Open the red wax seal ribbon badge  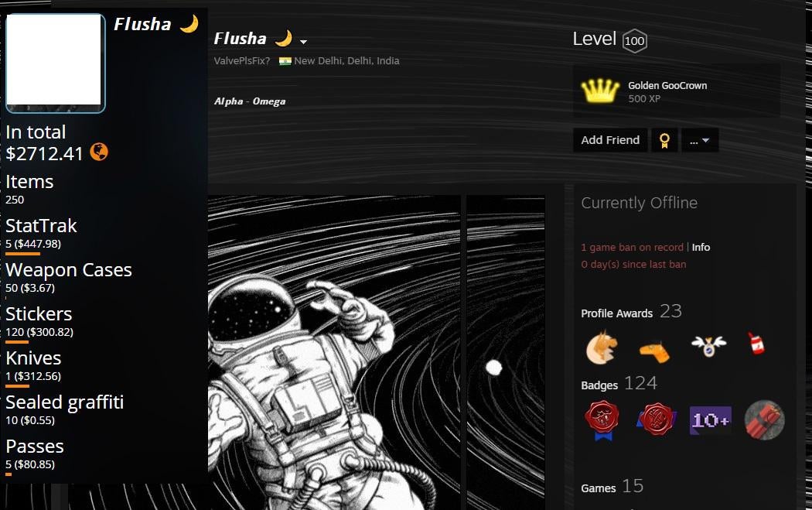click(602, 419)
